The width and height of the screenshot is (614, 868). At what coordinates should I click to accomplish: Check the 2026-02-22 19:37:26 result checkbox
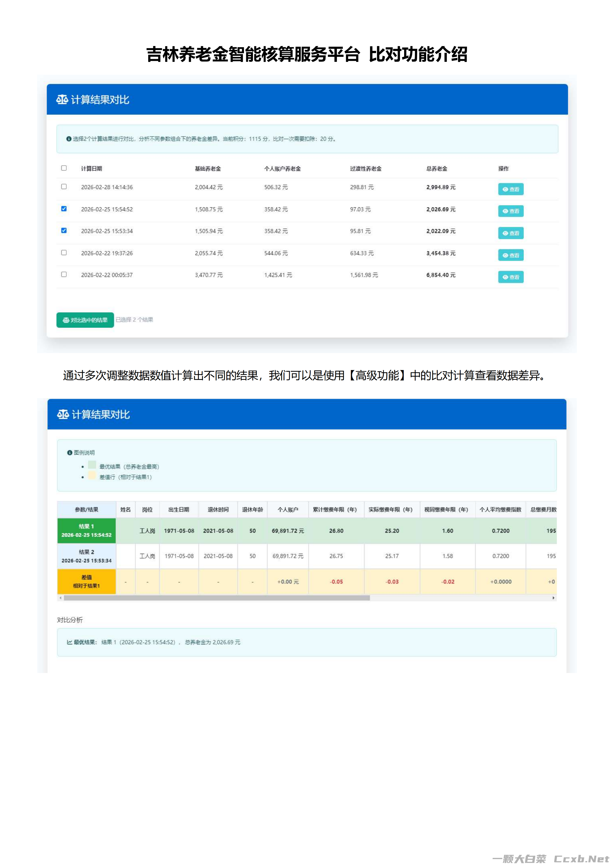click(x=64, y=253)
